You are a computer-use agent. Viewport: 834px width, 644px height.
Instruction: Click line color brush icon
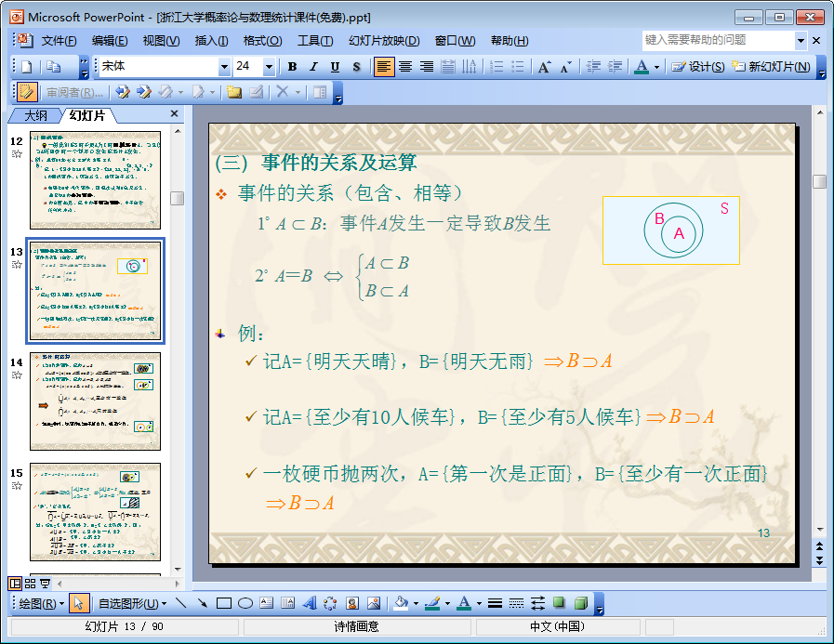(433, 603)
